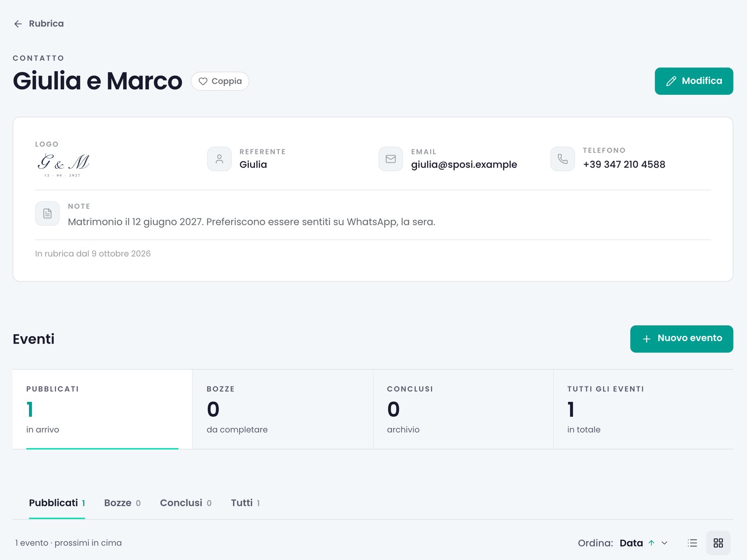This screenshot has height=560, width=747.
Task: Select the Tutti gli eventi card
Action: pyautogui.click(x=643, y=409)
